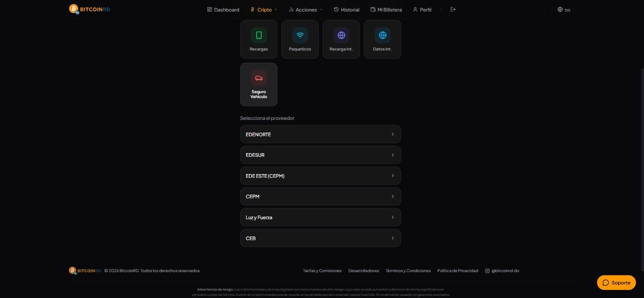Select EDE ESTE (CEPM) provider name
Image resolution: width=644 pixels, height=298 pixels.
[265, 176]
